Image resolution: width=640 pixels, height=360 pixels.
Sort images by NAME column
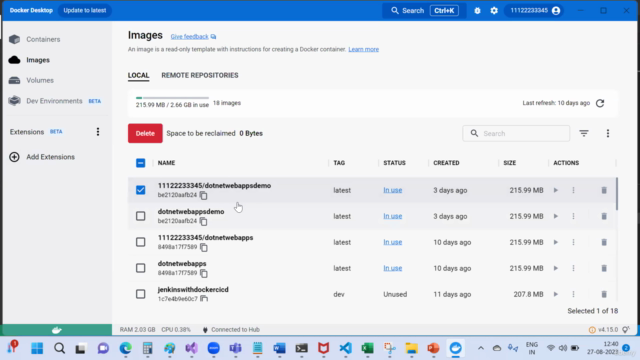[x=167, y=163]
